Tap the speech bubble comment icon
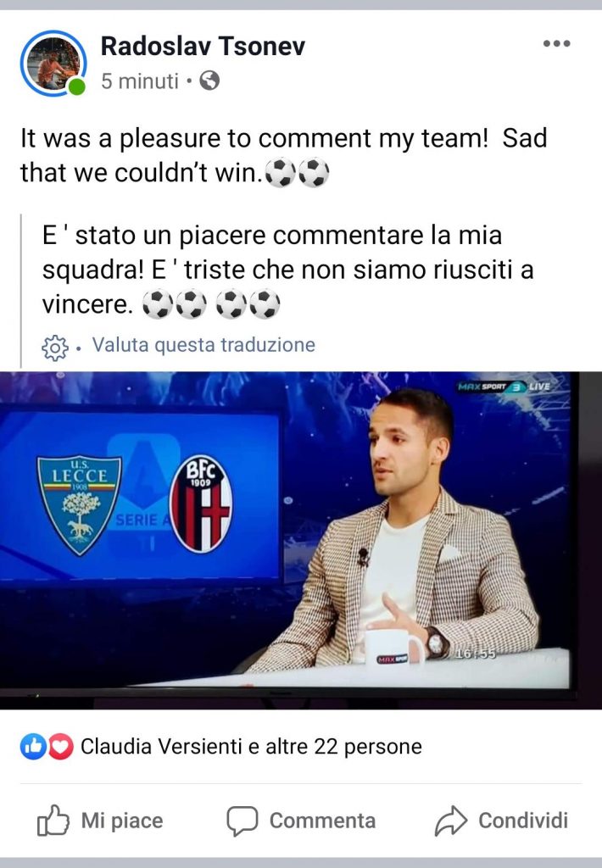Viewport: 602px width, 868px height. coord(242,821)
